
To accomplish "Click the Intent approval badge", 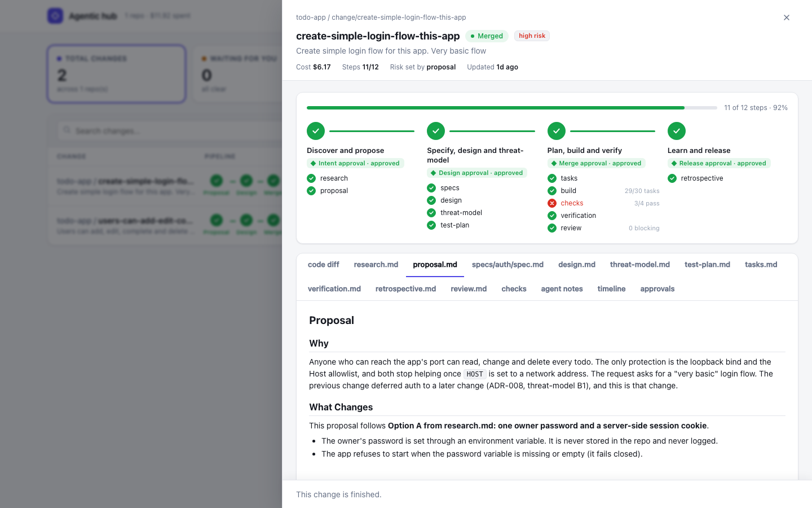I will [x=355, y=163].
